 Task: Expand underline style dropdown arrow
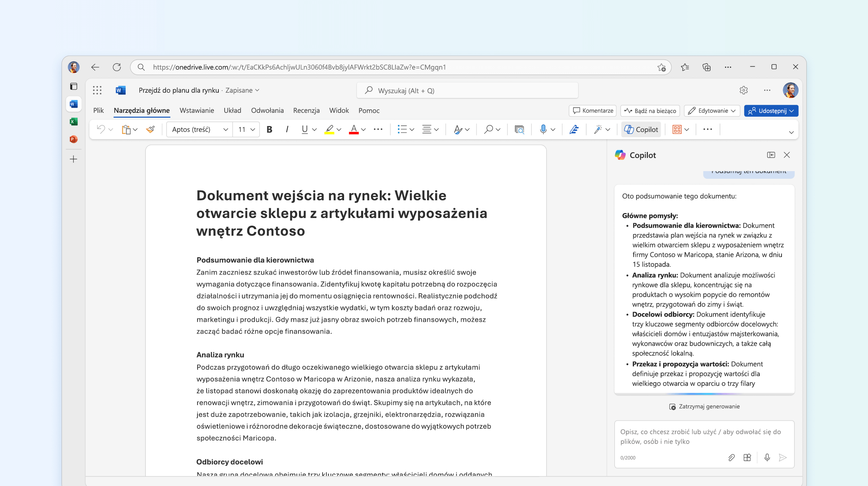pyautogui.click(x=315, y=129)
